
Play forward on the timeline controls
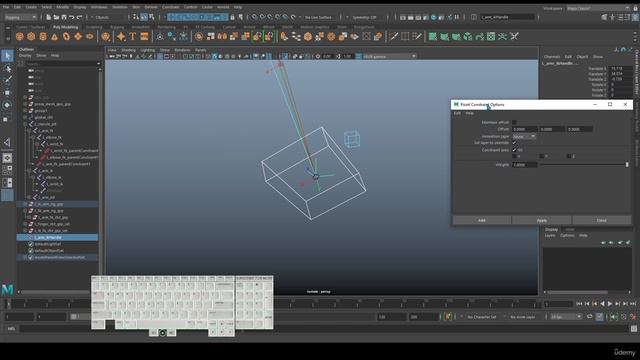click(610, 304)
